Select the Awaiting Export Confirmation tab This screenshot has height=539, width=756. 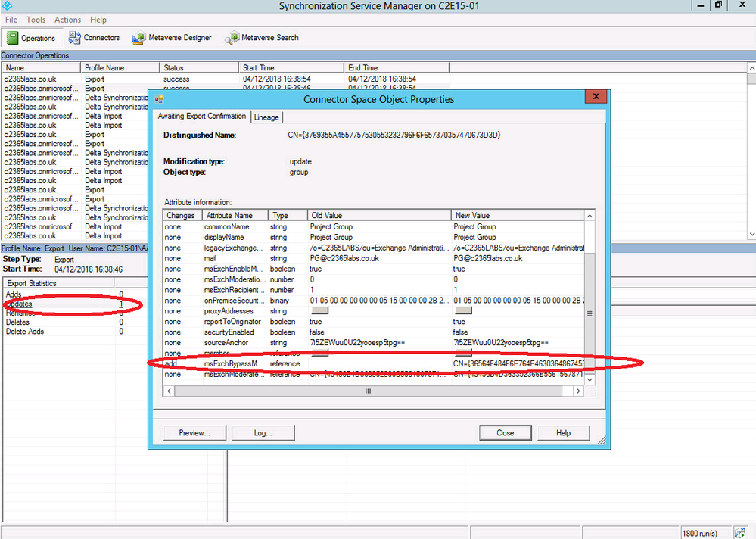[202, 116]
